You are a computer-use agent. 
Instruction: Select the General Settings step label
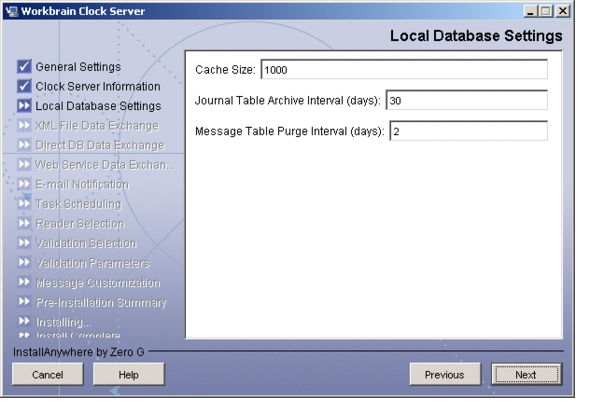(78, 67)
